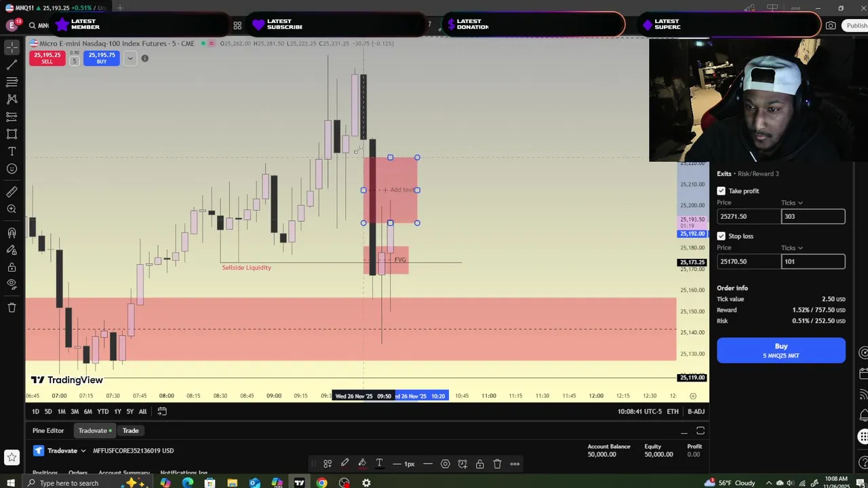868x488 pixels.
Task: Click the trash remove objects icon in left toolbar
Action: point(12,308)
